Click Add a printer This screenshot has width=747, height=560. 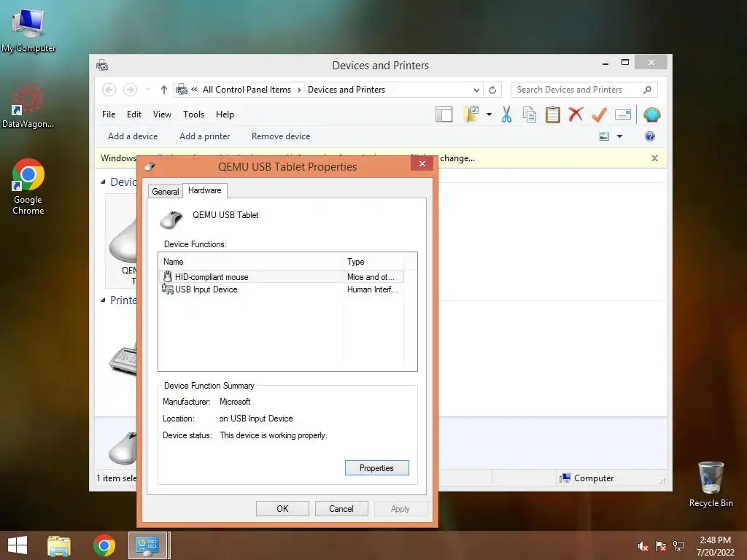[x=204, y=136]
